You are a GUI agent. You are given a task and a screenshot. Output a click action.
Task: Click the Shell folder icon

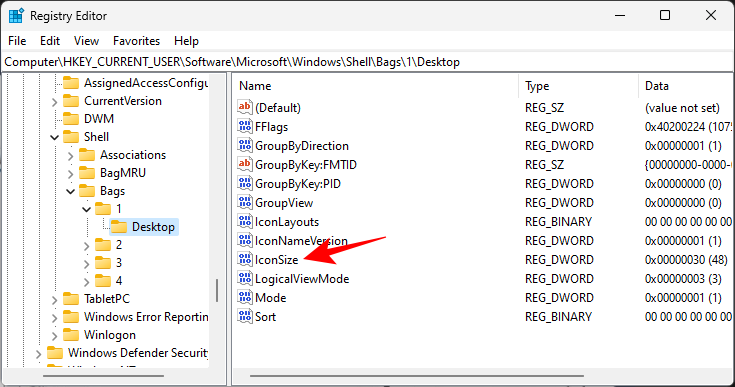point(71,137)
